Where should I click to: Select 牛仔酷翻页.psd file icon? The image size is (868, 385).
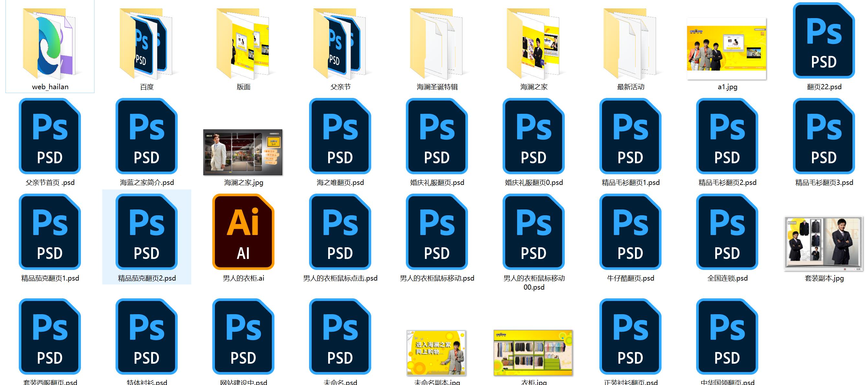[630, 231]
